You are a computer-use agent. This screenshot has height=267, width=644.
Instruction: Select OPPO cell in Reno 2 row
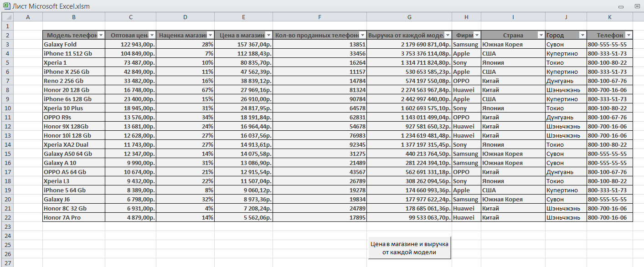click(x=467, y=81)
